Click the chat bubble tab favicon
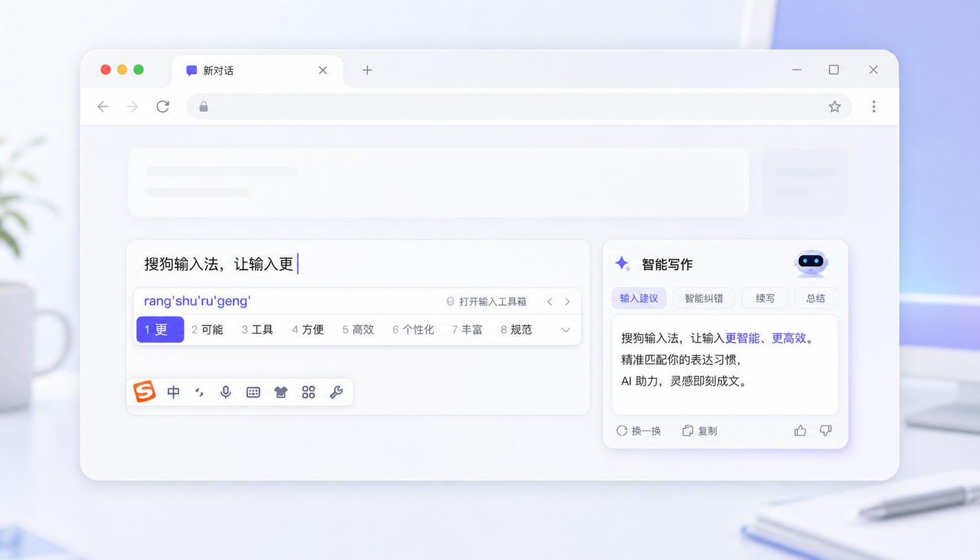980x560 pixels. (x=191, y=71)
